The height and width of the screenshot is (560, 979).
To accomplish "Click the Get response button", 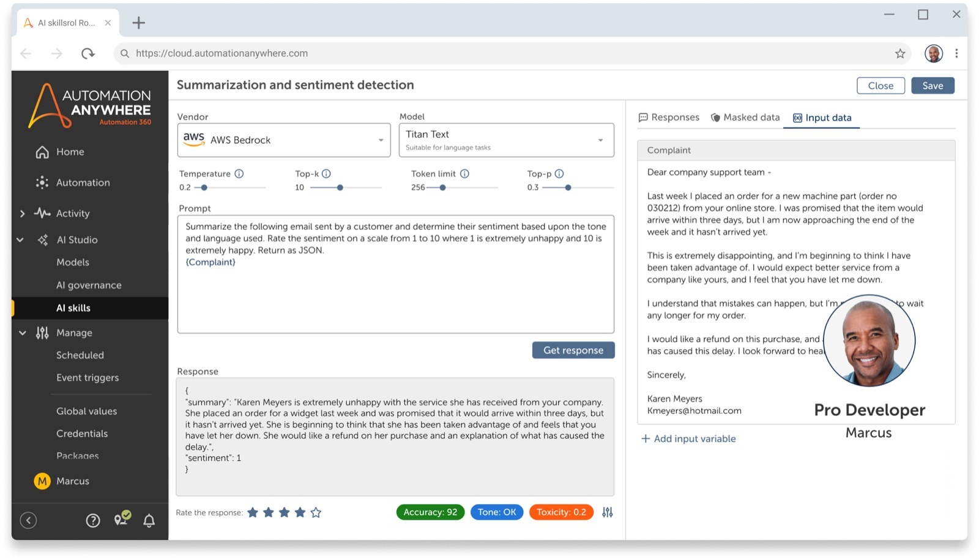I will tap(573, 350).
